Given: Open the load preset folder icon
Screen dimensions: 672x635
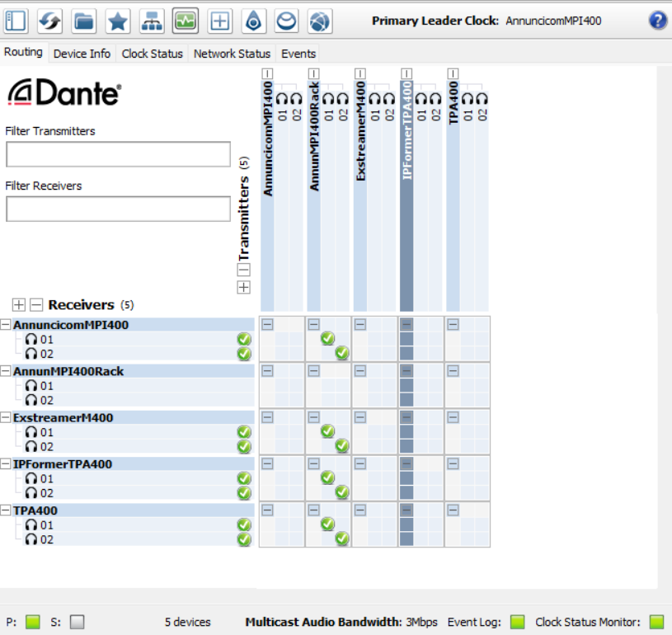Looking at the screenshot, I should (x=83, y=21).
